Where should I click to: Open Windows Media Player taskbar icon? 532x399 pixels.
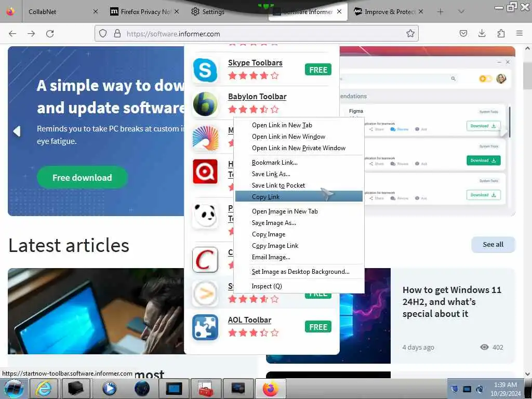click(x=109, y=389)
